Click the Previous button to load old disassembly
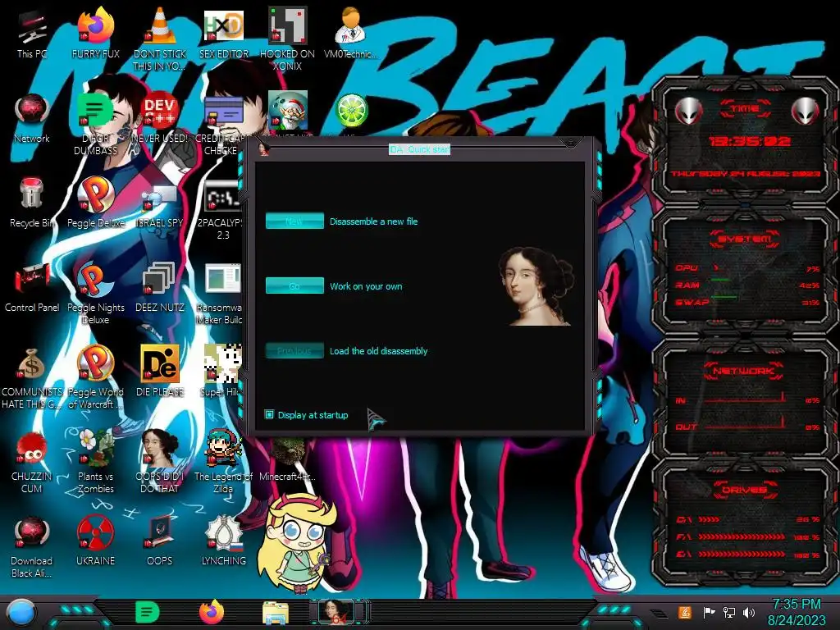Viewport: 840px width, 630px height. click(x=294, y=351)
